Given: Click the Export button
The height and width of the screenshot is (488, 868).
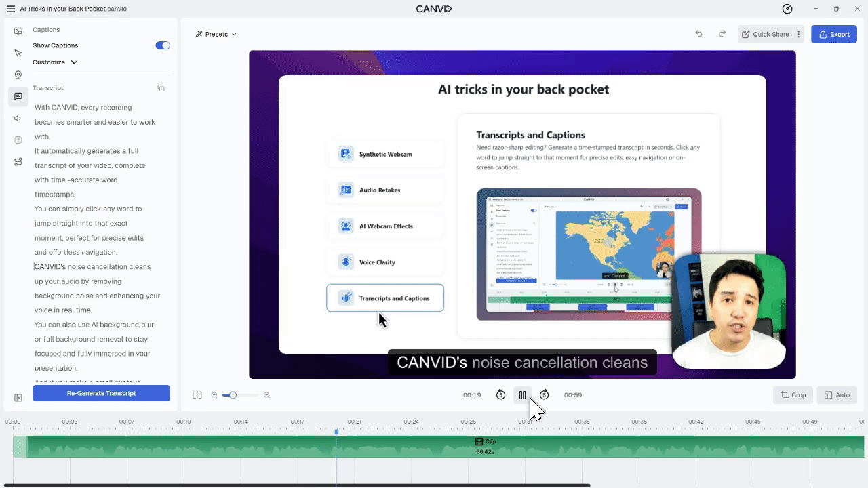Looking at the screenshot, I should [834, 34].
